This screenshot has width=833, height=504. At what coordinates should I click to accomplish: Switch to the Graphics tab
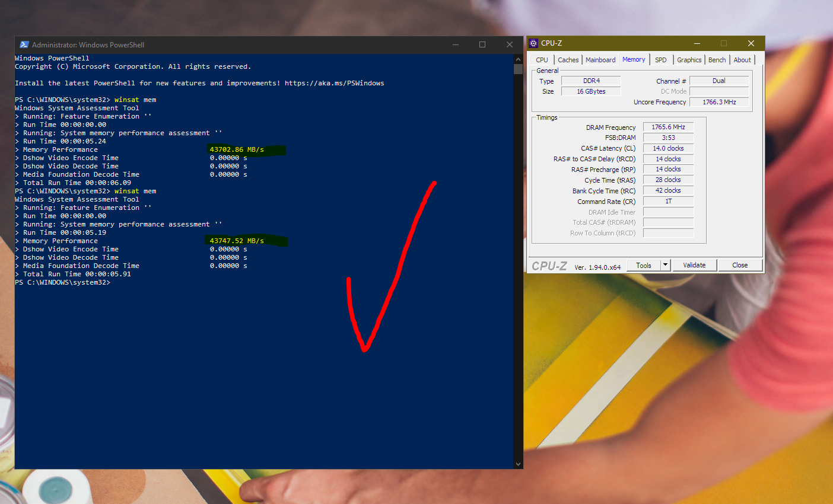689,60
